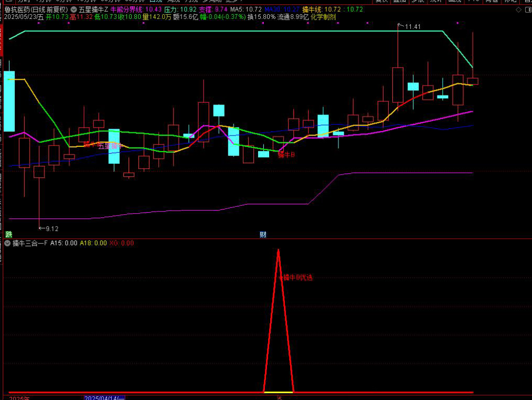
Task: Click the 擒牛B优选 signal marker
Action: (297, 278)
